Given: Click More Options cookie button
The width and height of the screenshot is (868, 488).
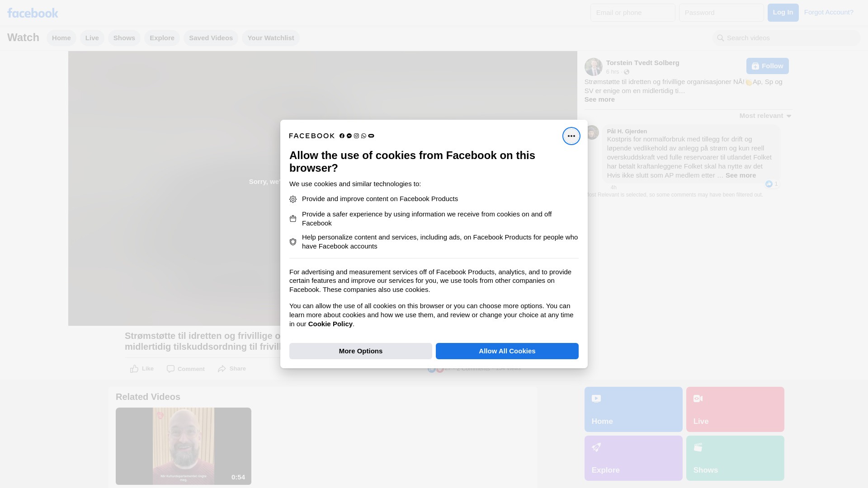Looking at the screenshot, I should click(x=360, y=351).
